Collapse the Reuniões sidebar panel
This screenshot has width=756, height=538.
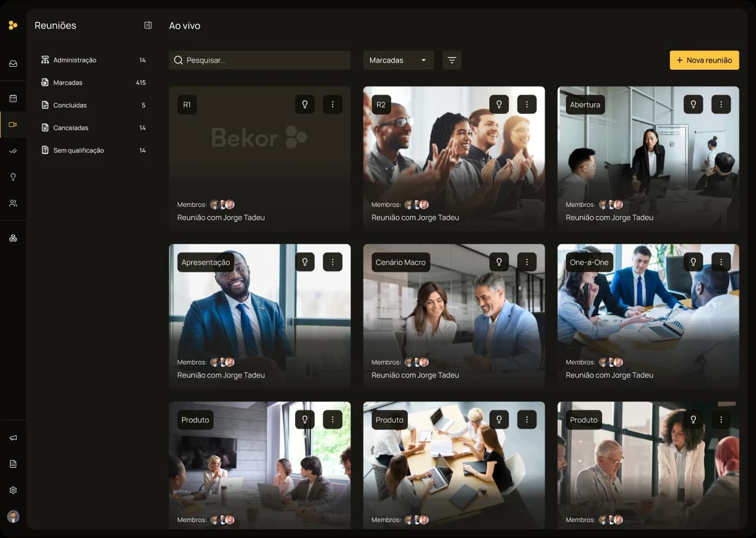click(148, 25)
